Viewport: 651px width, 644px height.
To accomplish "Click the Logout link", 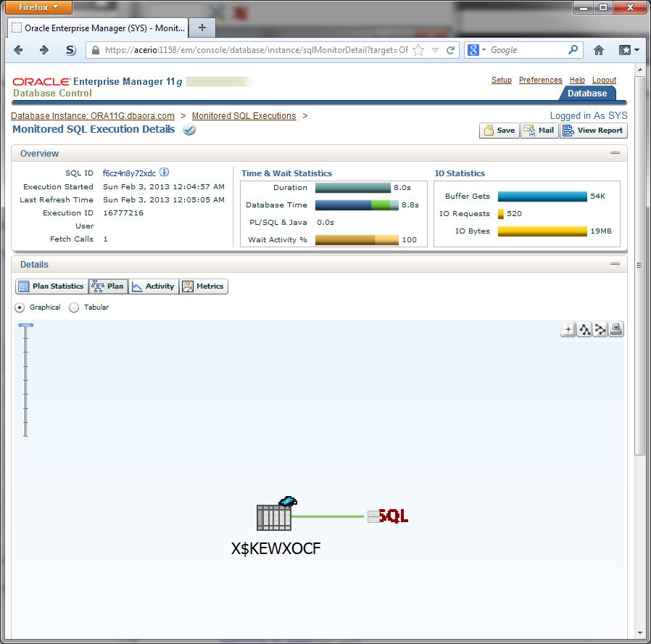I will [604, 80].
